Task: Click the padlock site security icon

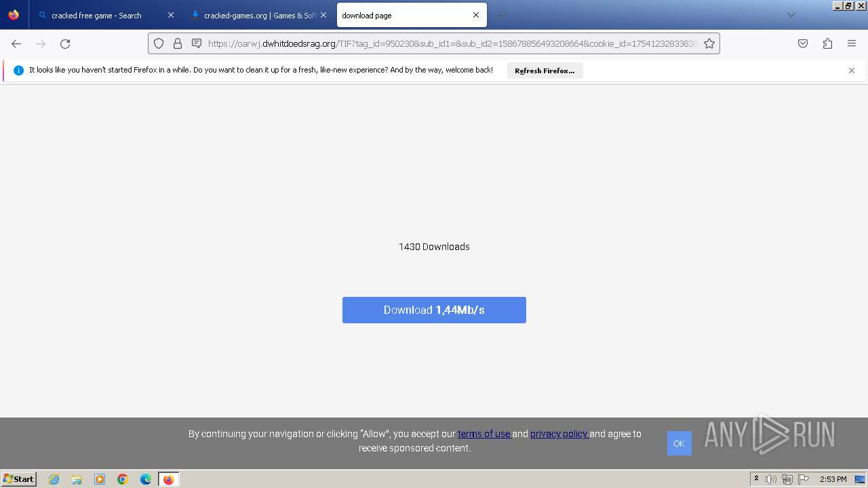Action: [178, 43]
